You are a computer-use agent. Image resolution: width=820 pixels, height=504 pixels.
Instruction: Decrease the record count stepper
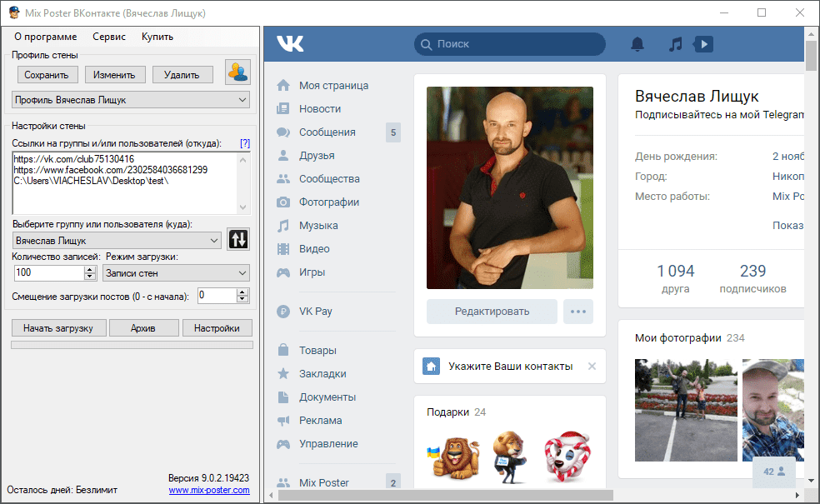[x=90, y=277]
